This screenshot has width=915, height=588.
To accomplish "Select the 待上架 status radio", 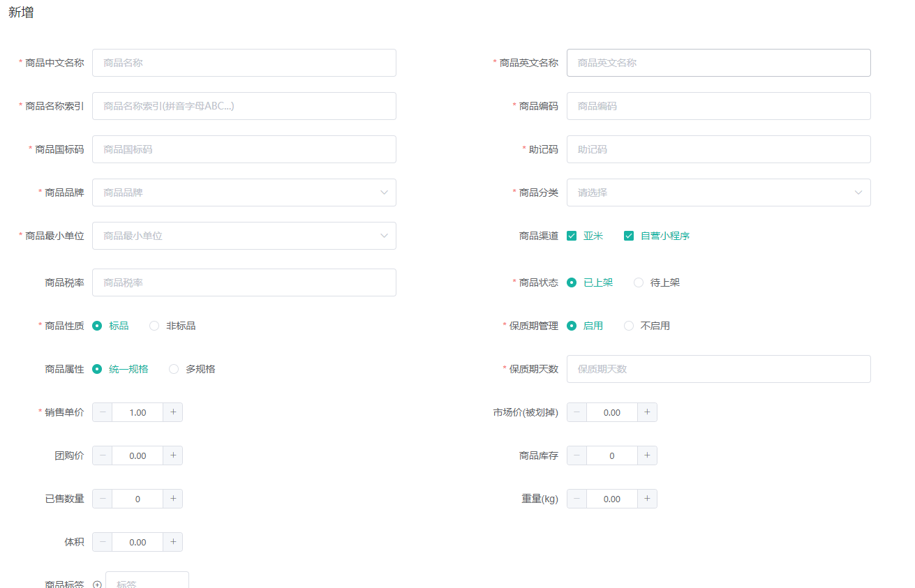I will (639, 282).
